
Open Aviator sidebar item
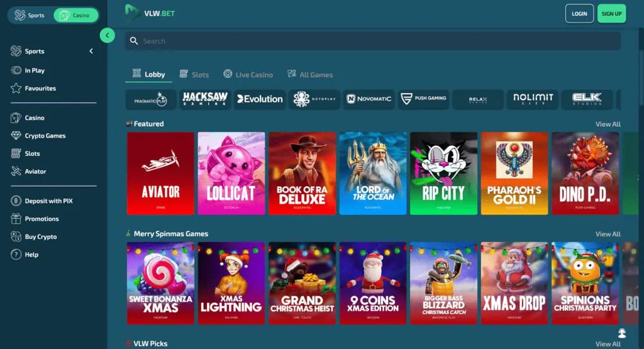(x=28, y=171)
